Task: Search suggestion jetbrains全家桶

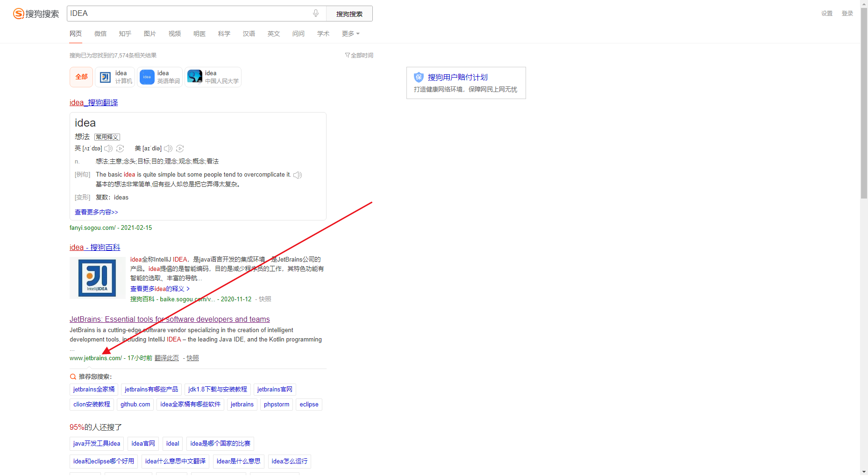Action: [x=94, y=390]
